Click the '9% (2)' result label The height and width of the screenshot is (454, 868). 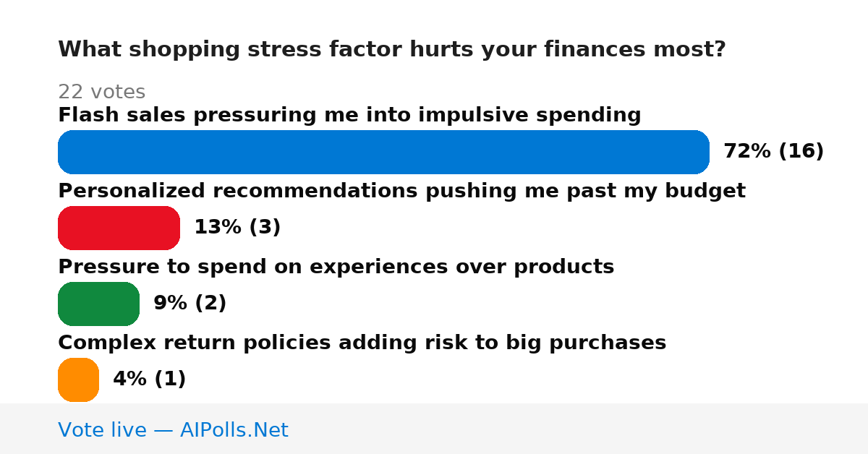click(190, 303)
